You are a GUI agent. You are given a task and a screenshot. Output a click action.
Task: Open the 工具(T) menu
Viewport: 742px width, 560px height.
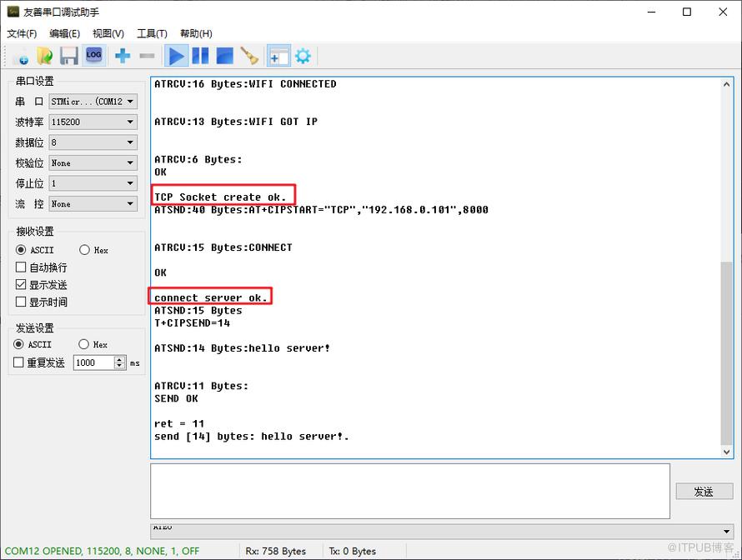(x=152, y=33)
